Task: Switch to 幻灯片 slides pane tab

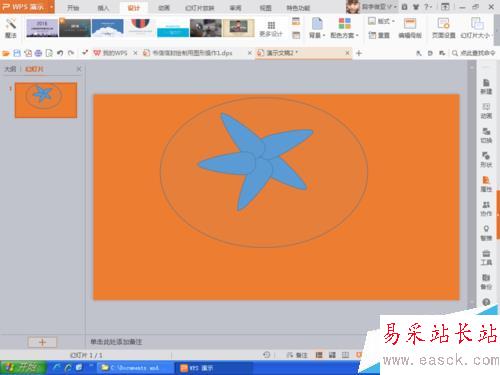Action: pos(34,69)
